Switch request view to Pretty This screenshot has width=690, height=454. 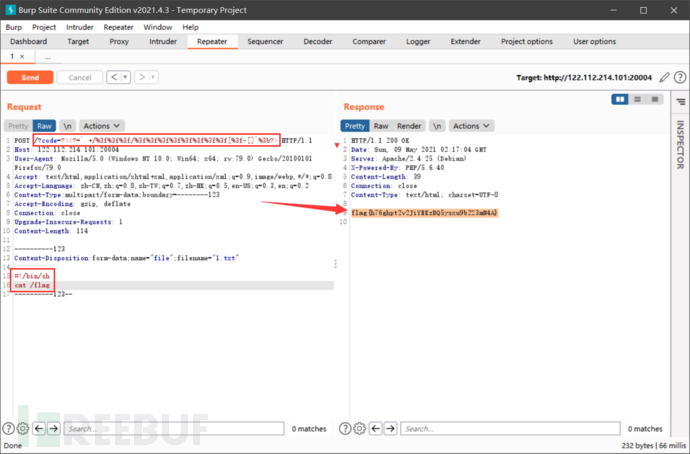pyautogui.click(x=18, y=126)
